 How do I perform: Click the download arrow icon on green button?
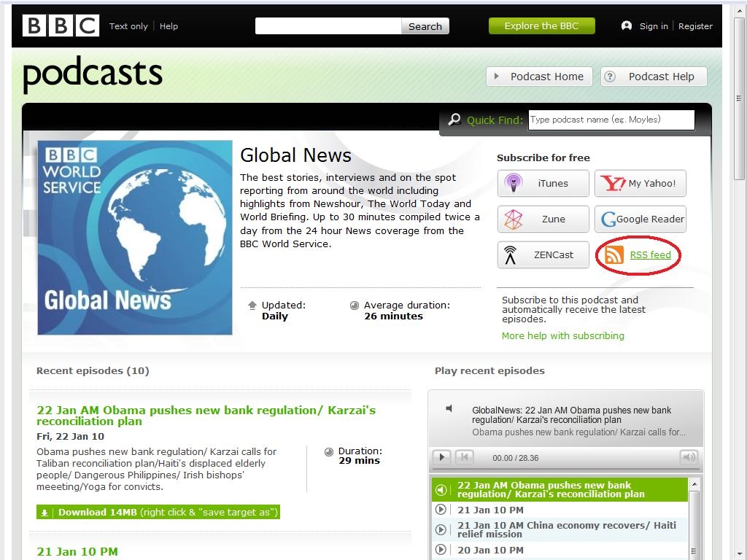pos(44,513)
